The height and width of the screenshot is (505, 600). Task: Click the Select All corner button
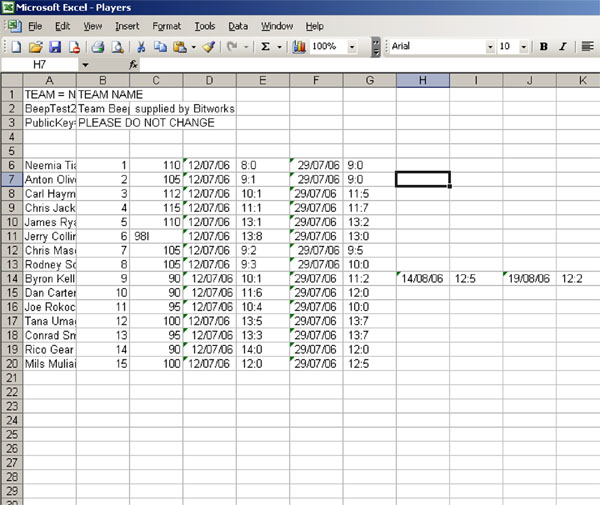click(12, 80)
